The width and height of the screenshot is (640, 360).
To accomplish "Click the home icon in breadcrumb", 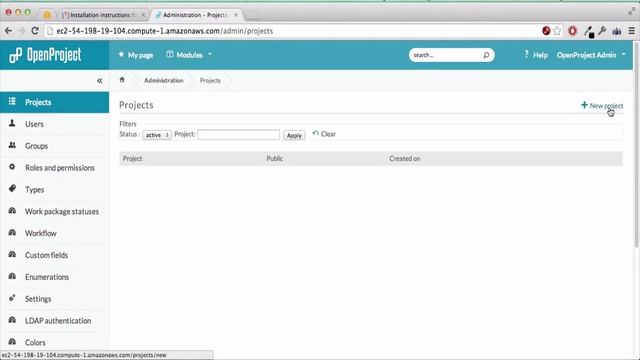I will point(122,80).
